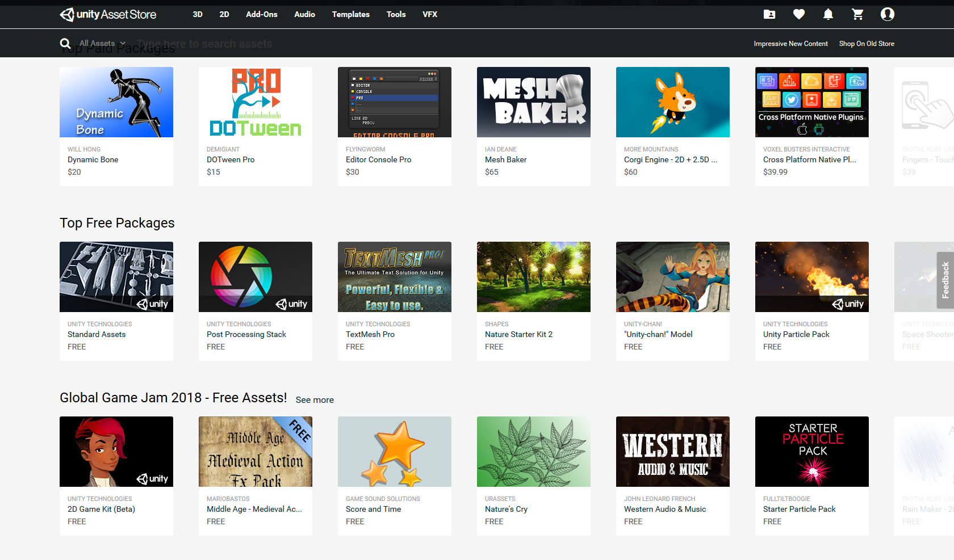Click the Editor Console Pro title text
954x560 pixels.
379,160
